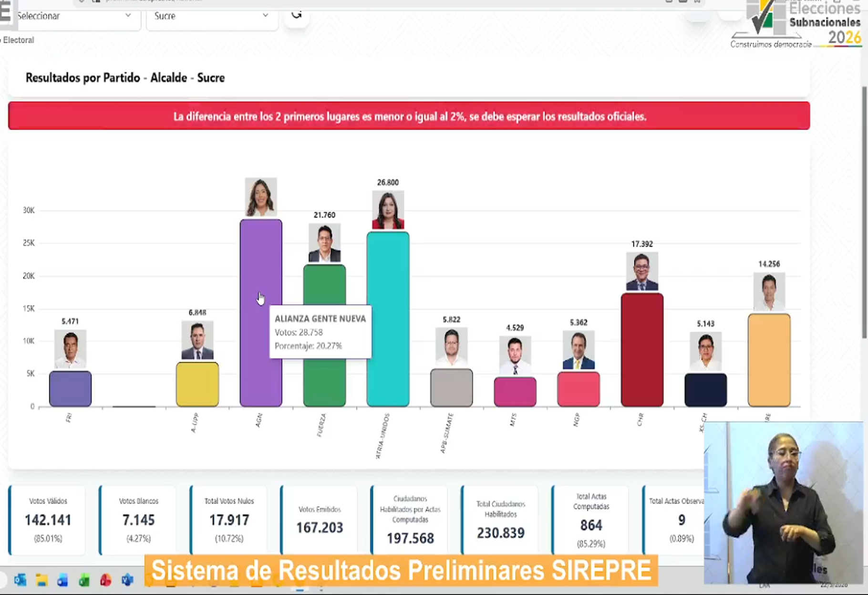
Task: Click the pink MTS bar
Action: click(x=515, y=392)
